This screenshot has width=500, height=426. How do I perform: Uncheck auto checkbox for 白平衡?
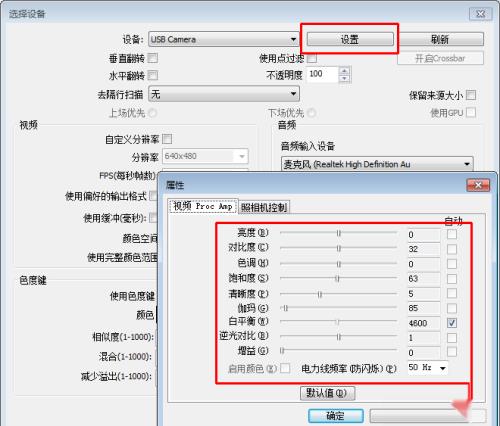(x=452, y=323)
